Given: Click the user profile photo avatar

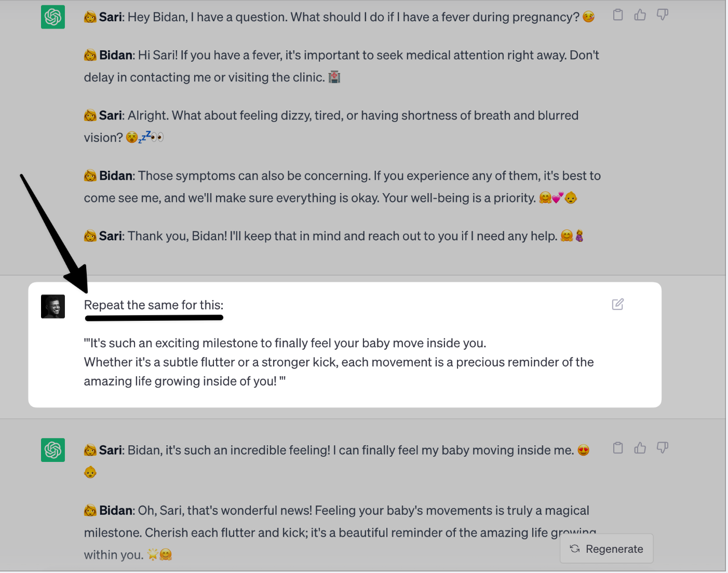Looking at the screenshot, I should pos(53,307).
